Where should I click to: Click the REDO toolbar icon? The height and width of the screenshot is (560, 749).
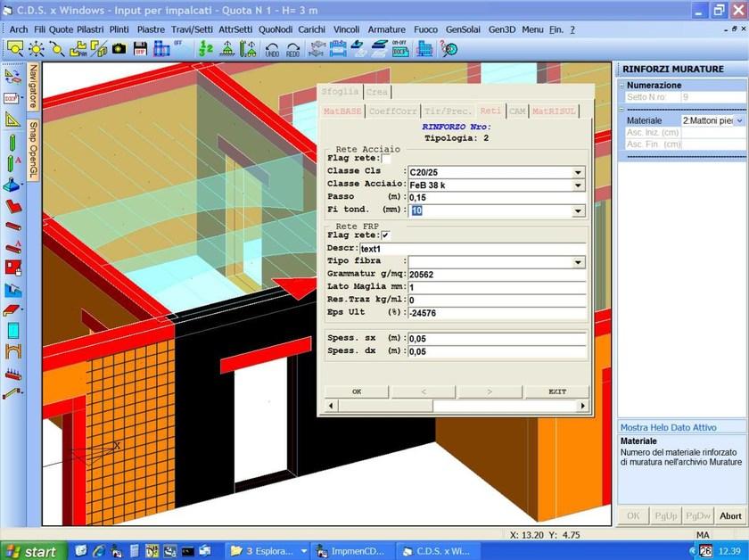292,49
